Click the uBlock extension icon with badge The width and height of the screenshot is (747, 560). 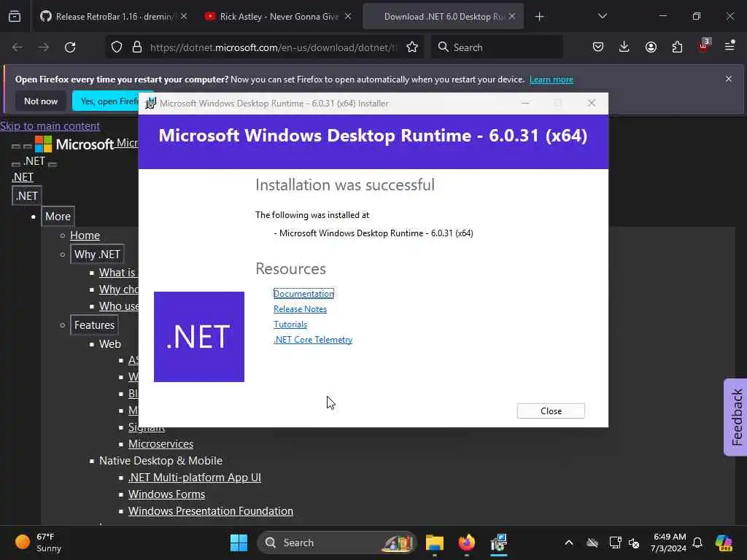704,46
